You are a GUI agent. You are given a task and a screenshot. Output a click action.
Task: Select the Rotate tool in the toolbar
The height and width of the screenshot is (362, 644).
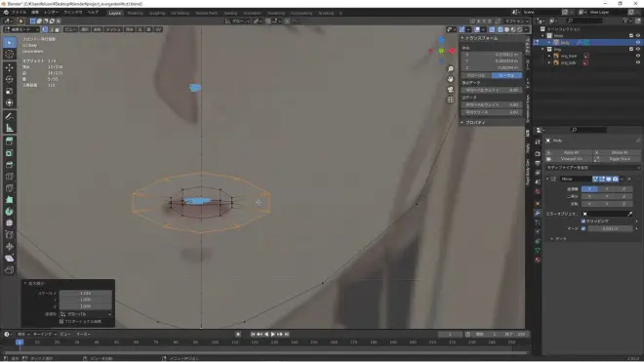click(x=10, y=79)
